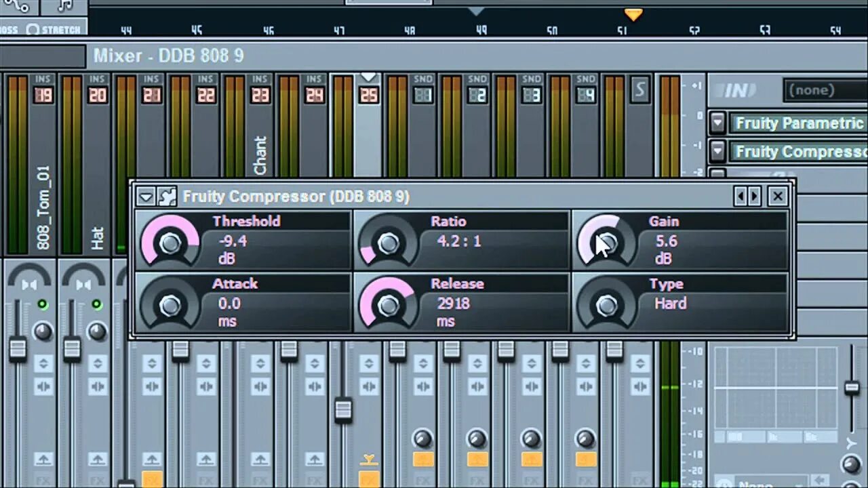
Task: Select mixer insert track 23 Chant
Action: click(x=260, y=96)
